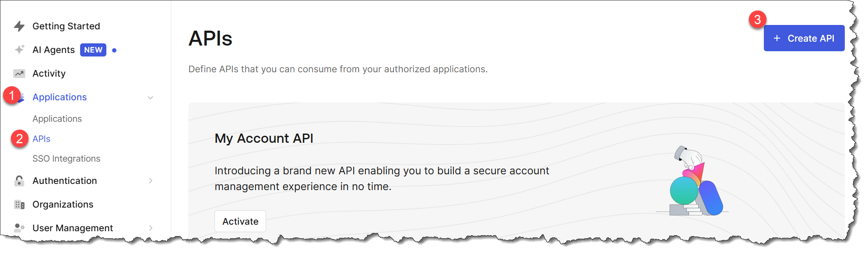This screenshot has width=868, height=254.
Task: Click the Create API button
Action: pyautogui.click(x=804, y=38)
